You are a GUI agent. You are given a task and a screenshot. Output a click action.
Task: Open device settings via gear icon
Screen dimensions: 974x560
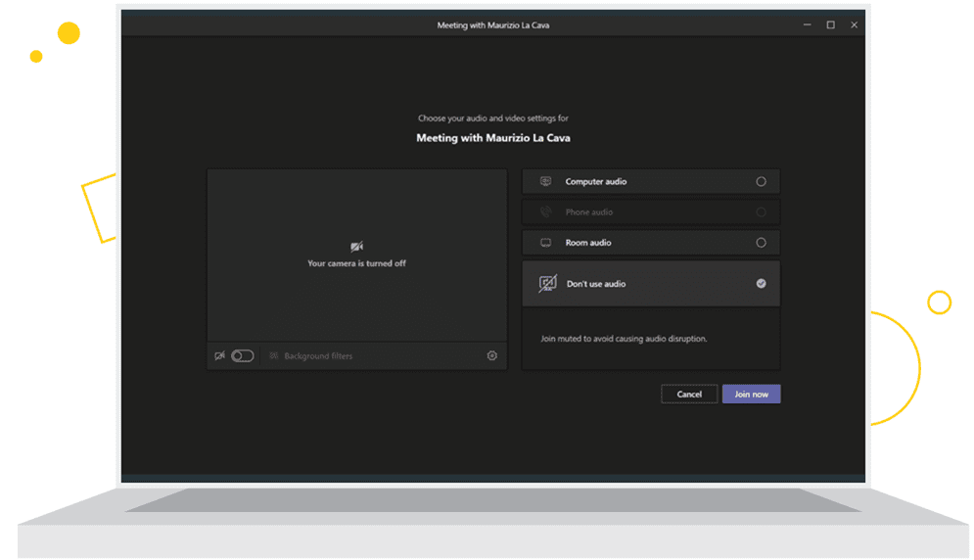[491, 356]
